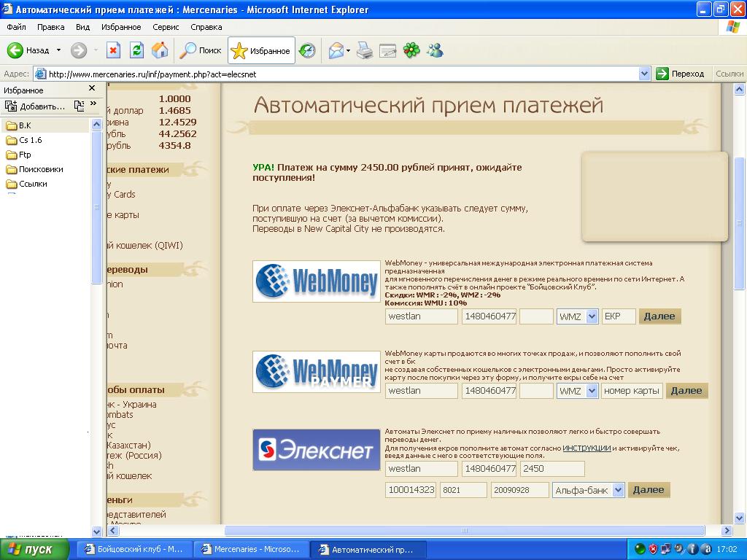
Task: Click the page vertical scrollbar up arrow
Action: pyautogui.click(x=740, y=89)
